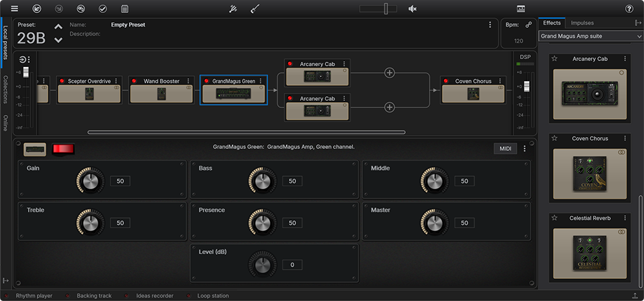Open the Grand Magus Amp suite dropdown
This screenshot has height=301, width=644.
point(590,36)
